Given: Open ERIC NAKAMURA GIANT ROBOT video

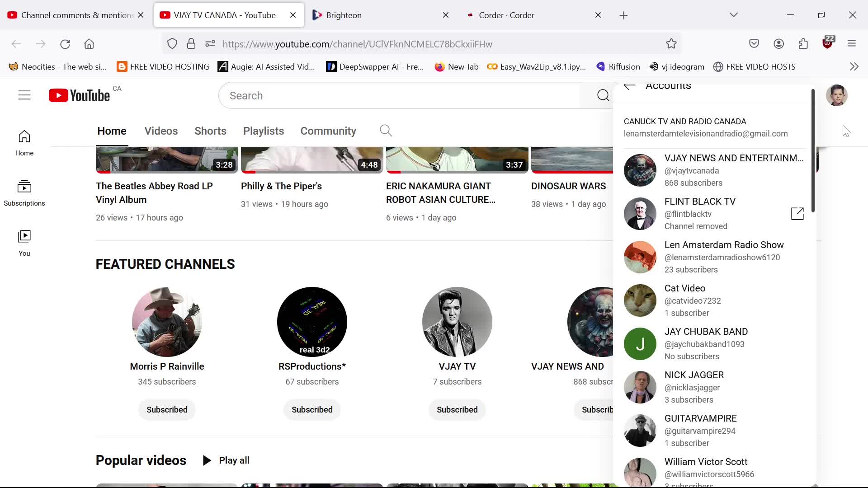Looking at the screenshot, I should pyautogui.click(x=440, y=193).
